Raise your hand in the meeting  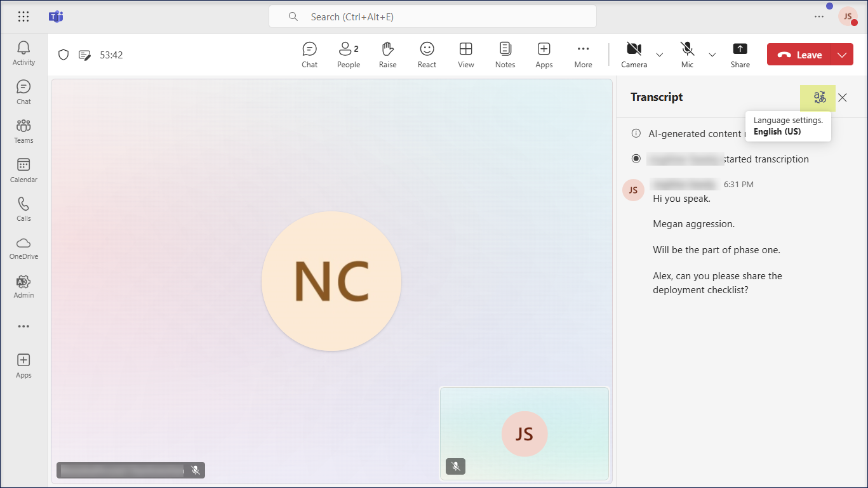coord(387,55)
